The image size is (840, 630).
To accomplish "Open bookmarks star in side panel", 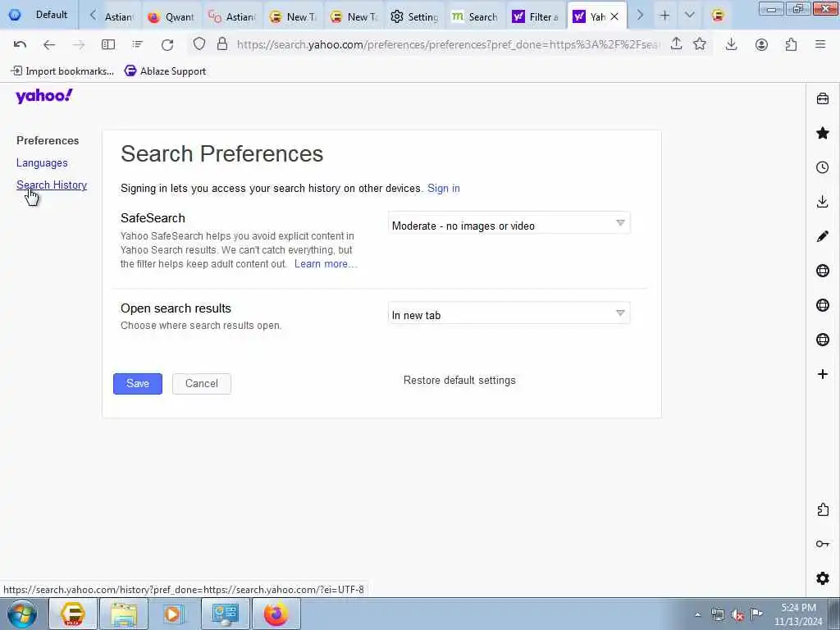I will click(823, 133).
